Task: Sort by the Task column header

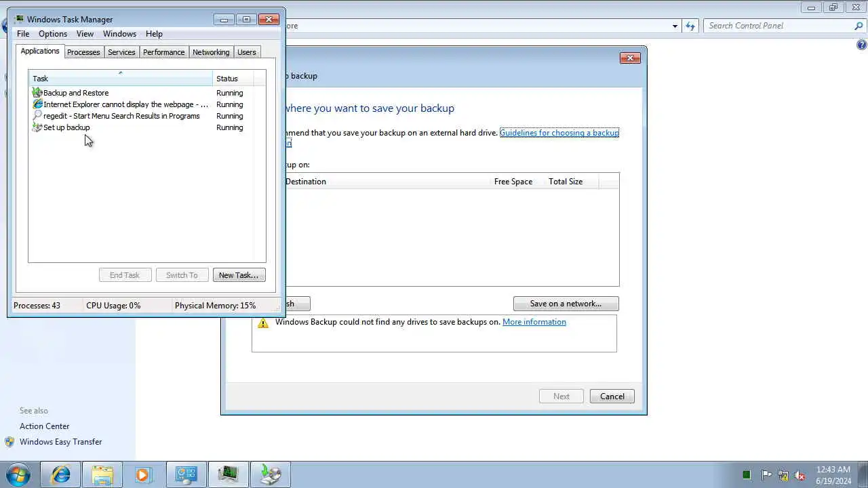Action: 120,79
